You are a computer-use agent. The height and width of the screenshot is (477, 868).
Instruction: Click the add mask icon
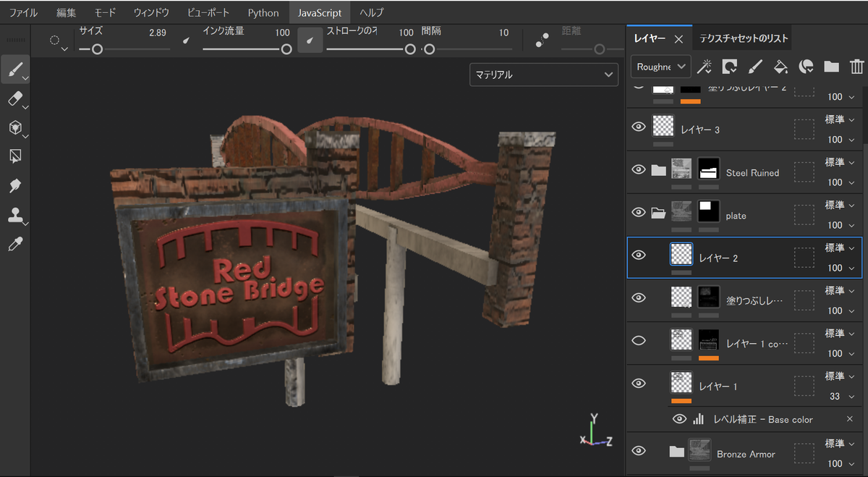pos(729,67)
